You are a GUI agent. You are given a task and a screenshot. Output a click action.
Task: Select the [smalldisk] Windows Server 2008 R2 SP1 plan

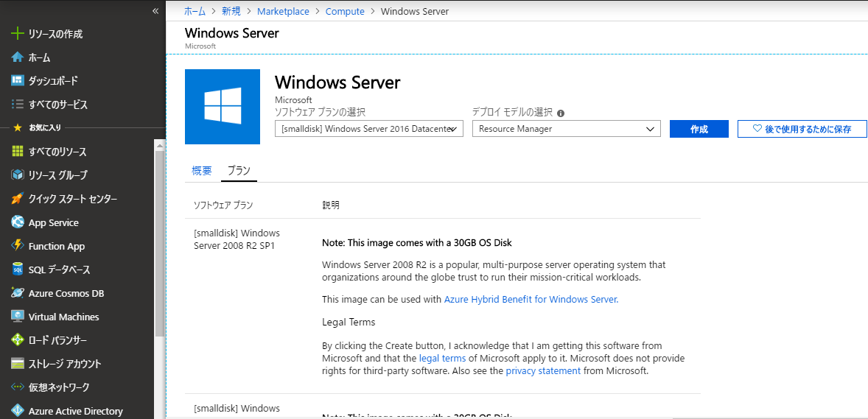pyautogui.click(x=237, y=239)
